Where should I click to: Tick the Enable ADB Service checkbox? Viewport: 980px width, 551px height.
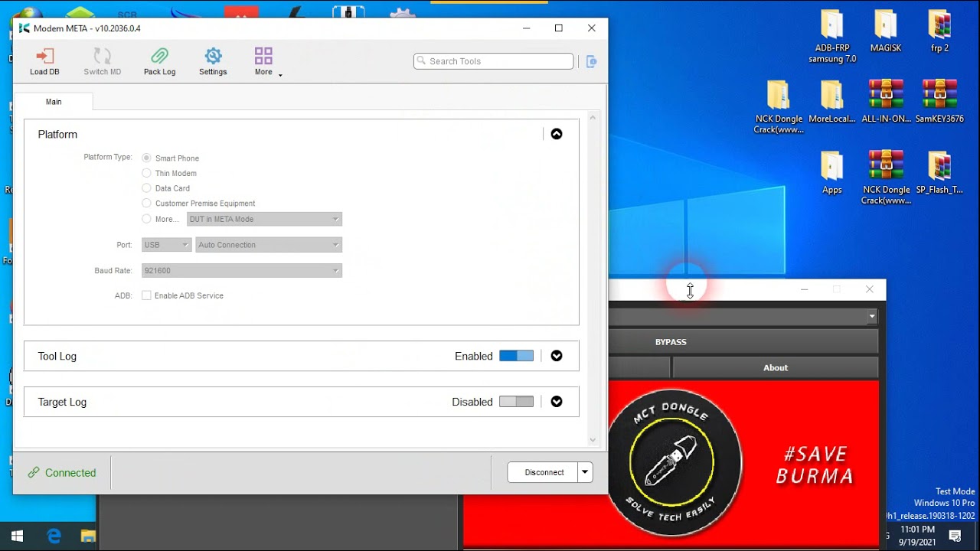click(x=146, y=295)
